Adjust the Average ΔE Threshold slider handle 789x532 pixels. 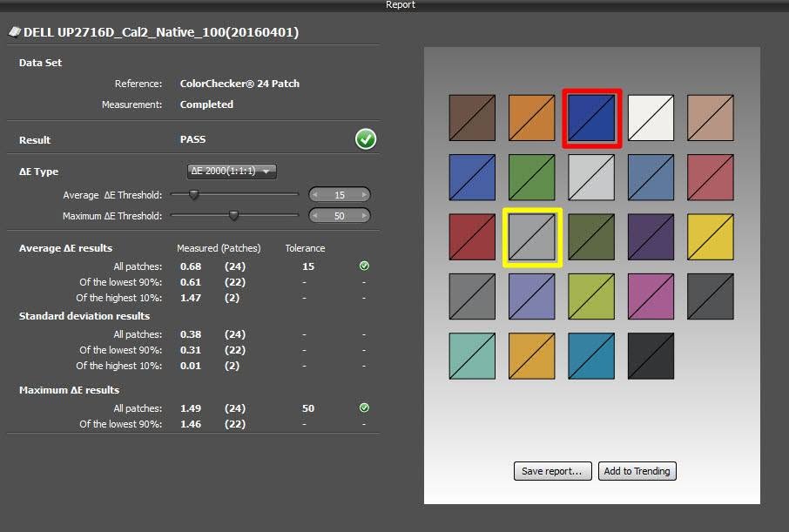pos(193,194)
